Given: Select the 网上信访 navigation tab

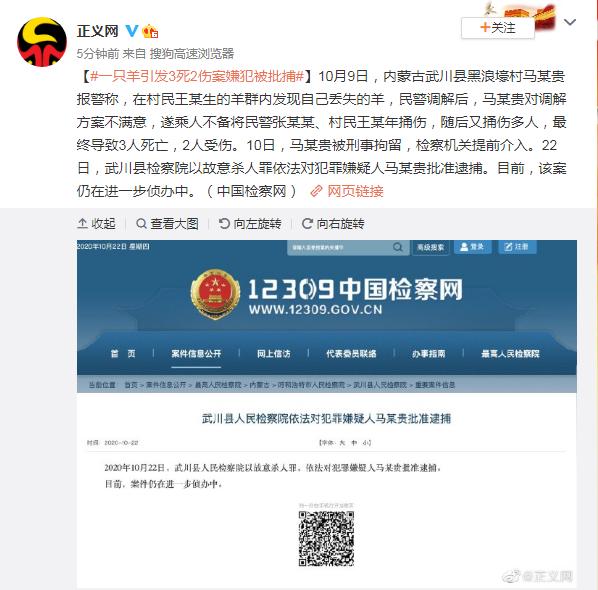Looking at the screenshot, I should [273, 354].
